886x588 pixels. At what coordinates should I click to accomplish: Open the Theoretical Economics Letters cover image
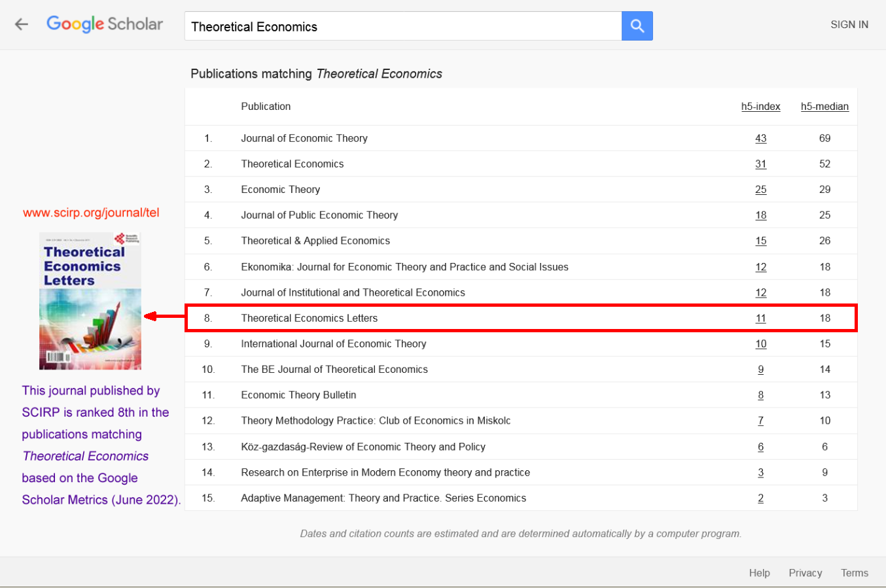pos(90,301)
